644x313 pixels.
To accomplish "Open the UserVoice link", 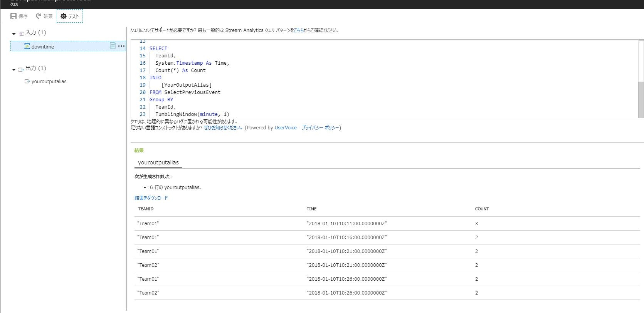I will point(286,127).
